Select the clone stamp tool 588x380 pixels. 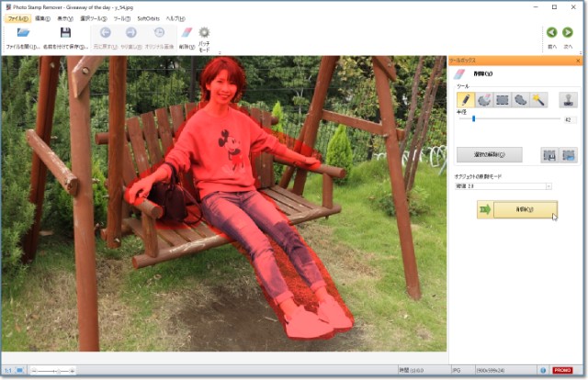tap(567, 99)
